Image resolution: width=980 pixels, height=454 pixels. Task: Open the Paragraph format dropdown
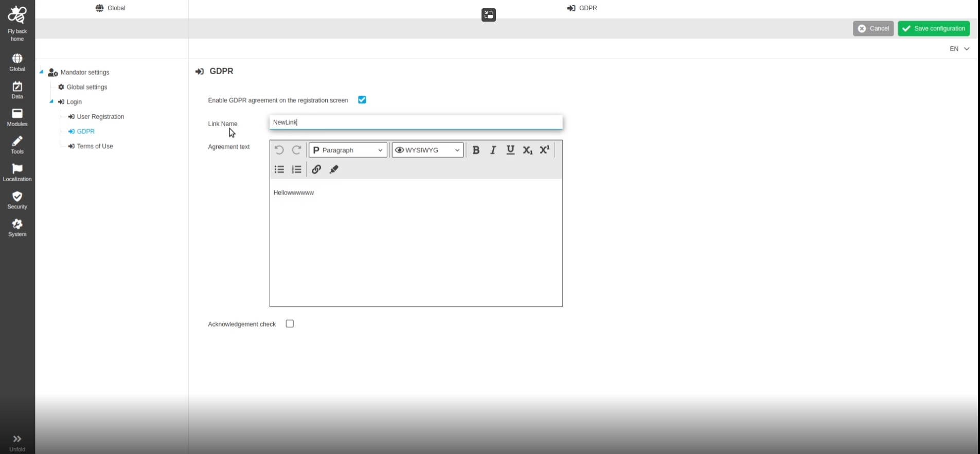(x=348, y=150)
